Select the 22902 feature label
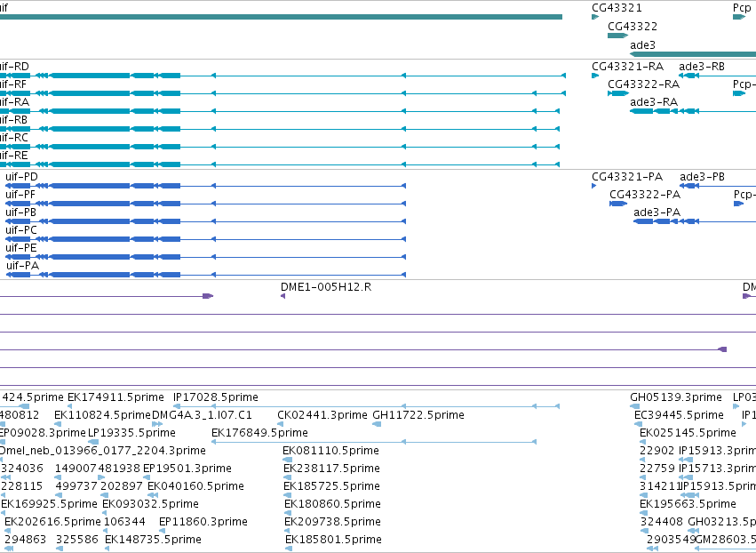This screenshot has height=553, width=756. [x=657, y=451]
